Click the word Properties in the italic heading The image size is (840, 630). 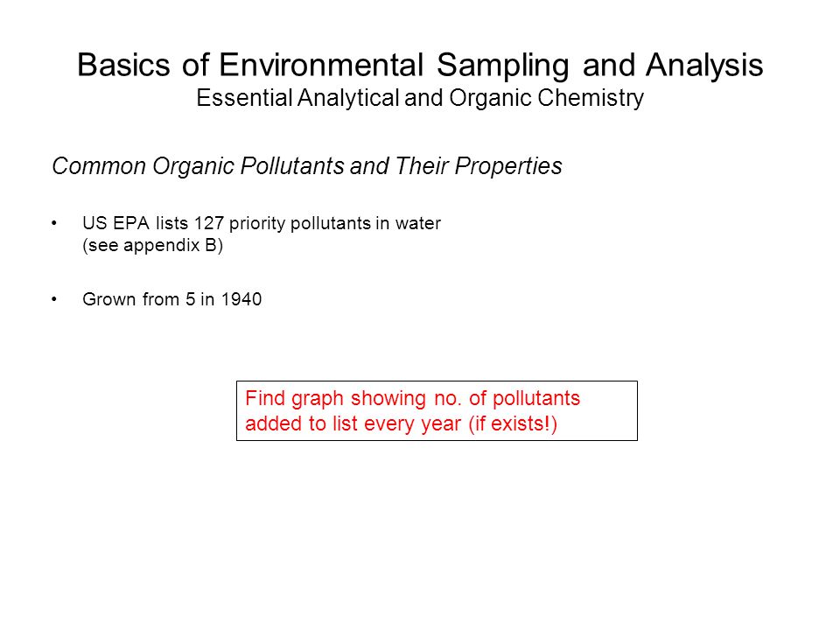click(508, 166)
